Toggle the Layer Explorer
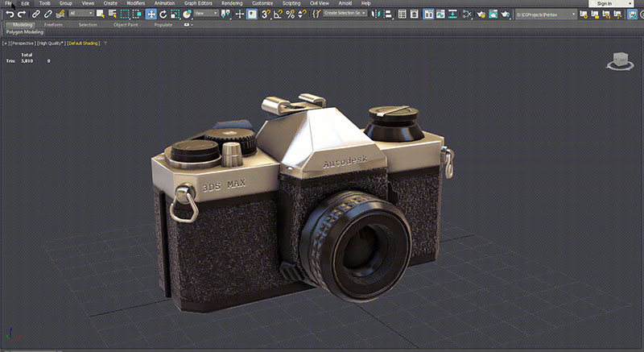 414,14
